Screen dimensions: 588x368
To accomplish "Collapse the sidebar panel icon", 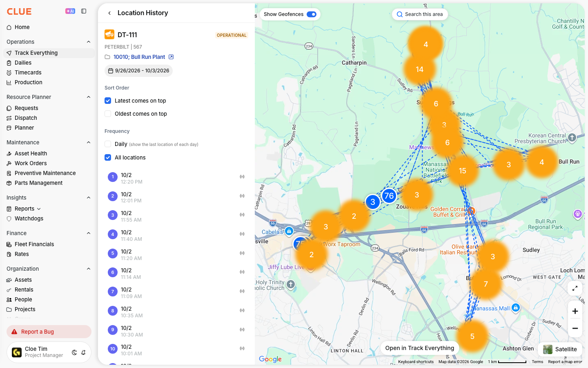I will [84, 11].
